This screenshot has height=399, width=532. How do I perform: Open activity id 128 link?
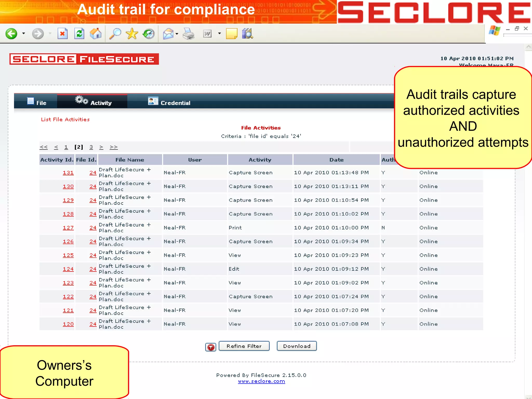point(68,214)
